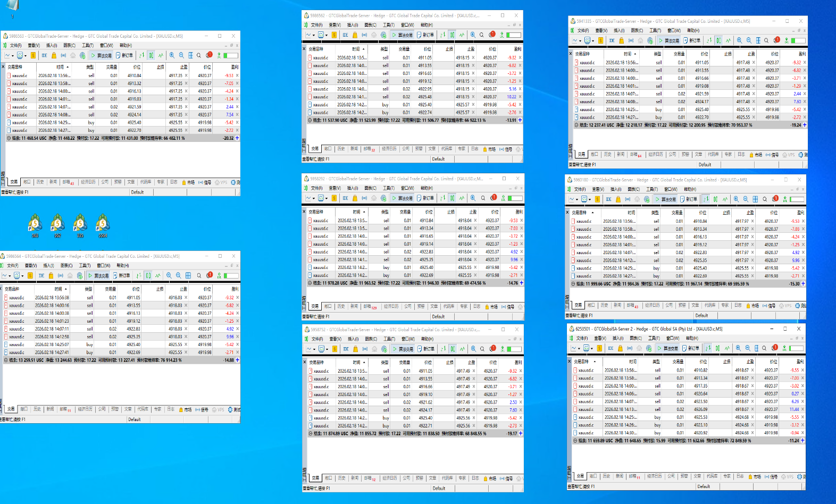This screenshot has height=504, width=836.
Task: Click 新订单 new order button in window 5986563
Action: (125, 55)
